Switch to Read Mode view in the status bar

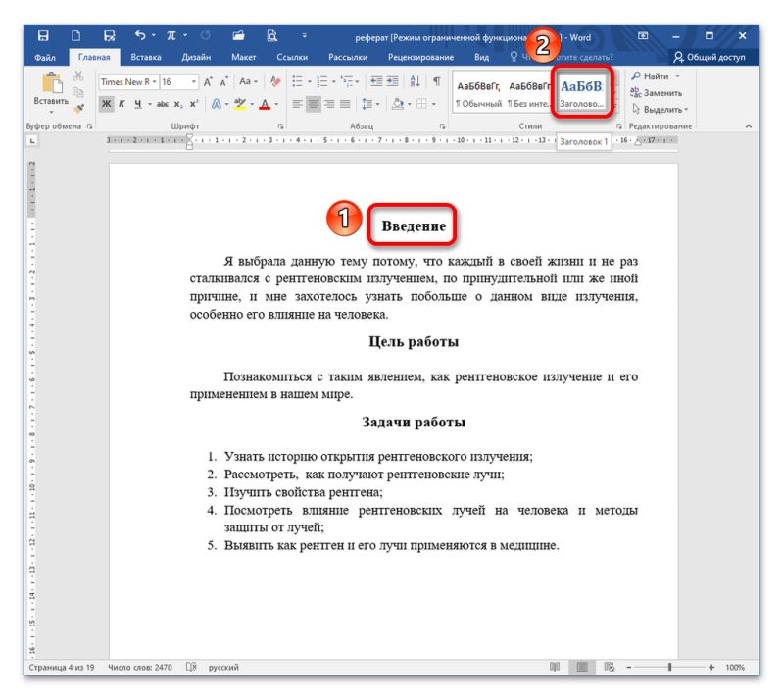point(555,667)
